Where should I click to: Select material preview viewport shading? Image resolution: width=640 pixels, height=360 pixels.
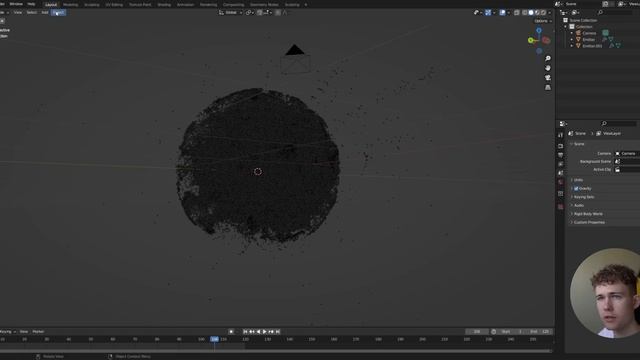coord(537,13)
